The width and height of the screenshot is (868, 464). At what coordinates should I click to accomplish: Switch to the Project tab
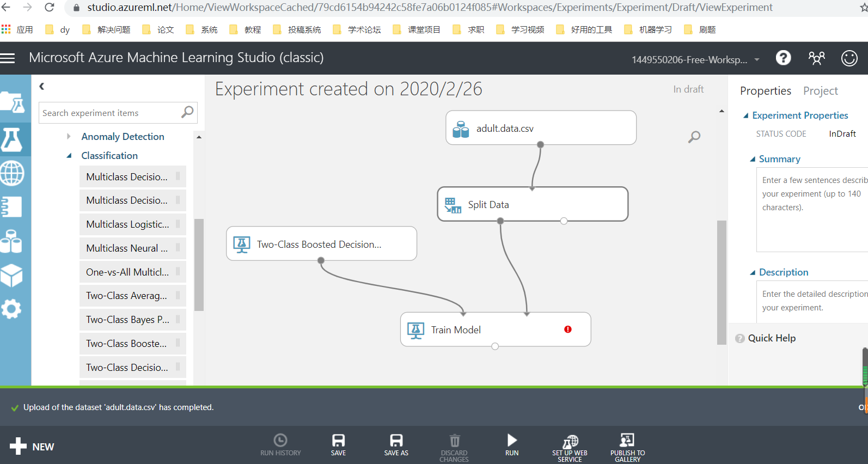(820, 91)
